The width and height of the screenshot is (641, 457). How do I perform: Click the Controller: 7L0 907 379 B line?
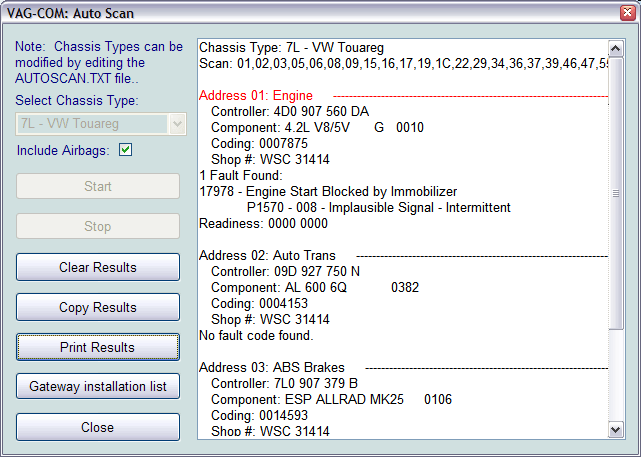285,383
